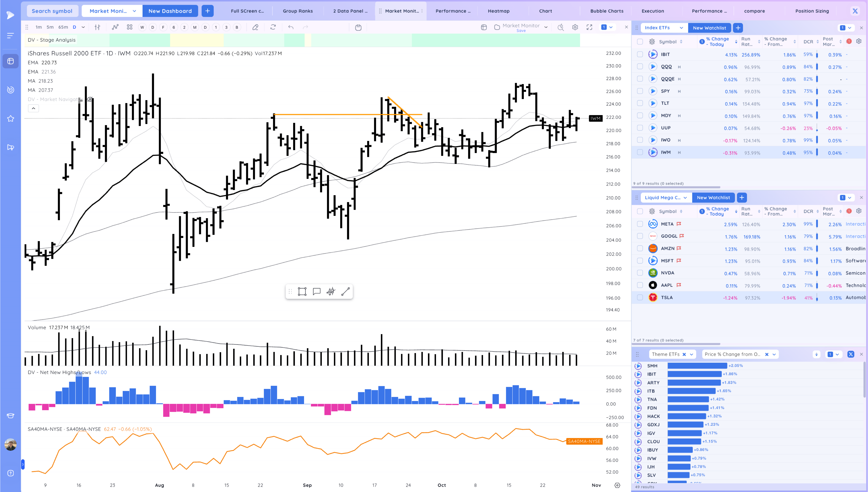Select the trend line tool in floating toolbar

coord(345,292)
